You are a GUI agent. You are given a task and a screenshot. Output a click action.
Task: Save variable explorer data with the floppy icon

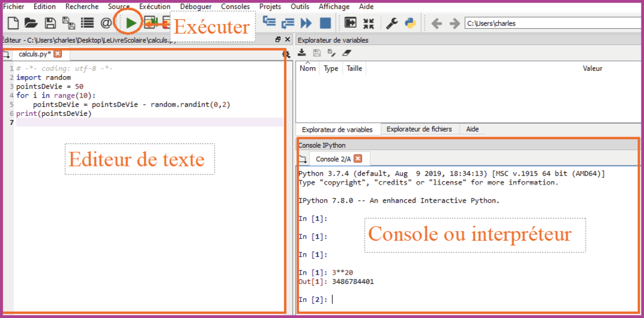click(317, 52)
